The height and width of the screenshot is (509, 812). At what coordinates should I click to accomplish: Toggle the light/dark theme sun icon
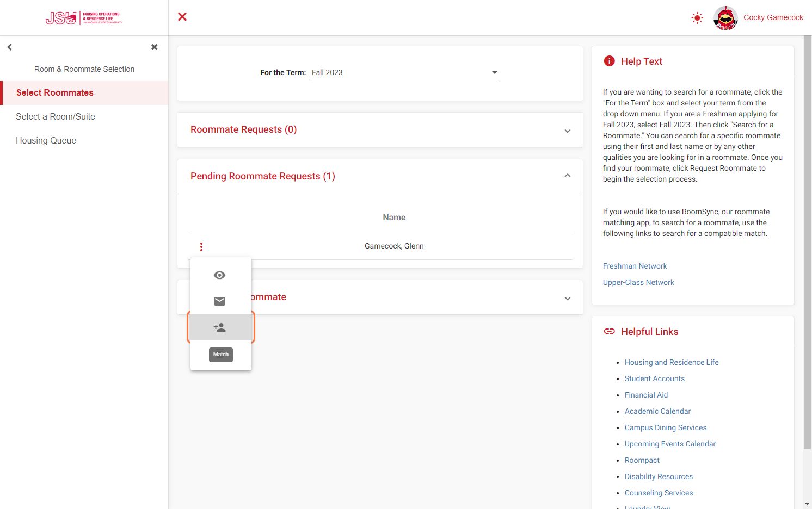point(697,18)
